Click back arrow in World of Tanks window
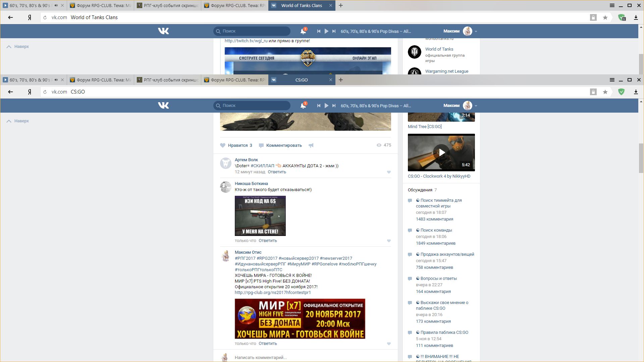Image resolution: width=644 pixels, height=362 pixels. [10, 17]
